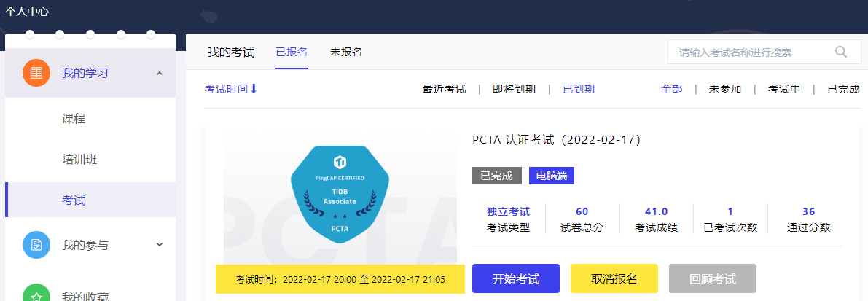This screenshot has width=868, height=301.
Task: Click the 已考试次数 label
Action: click(730, 227)
